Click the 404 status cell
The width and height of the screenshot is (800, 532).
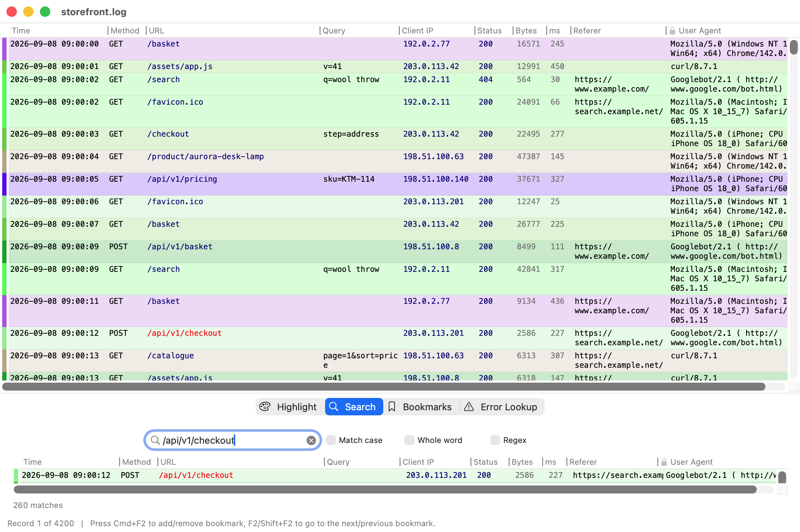(x=485, y=80)
